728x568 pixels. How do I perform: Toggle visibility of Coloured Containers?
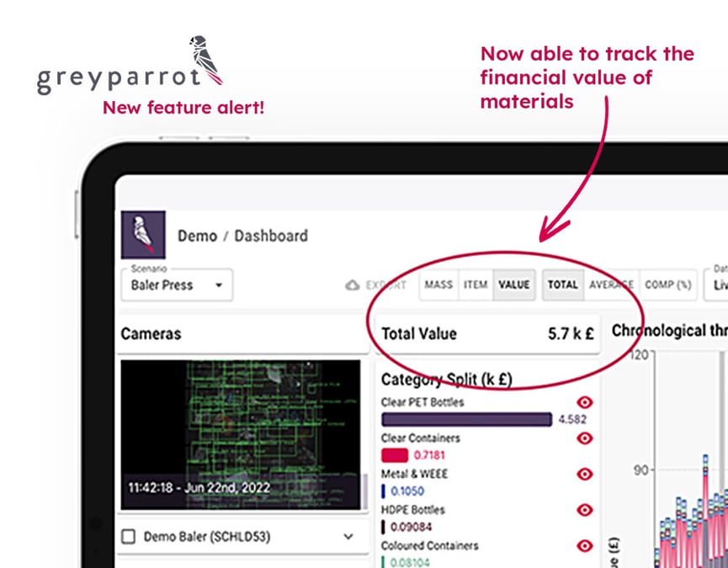[585, 546]
